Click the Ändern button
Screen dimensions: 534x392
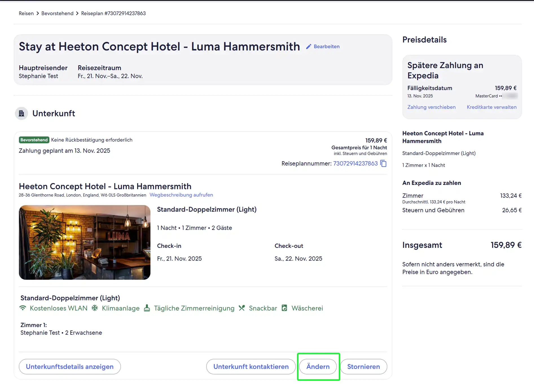(x=318, y=367)
